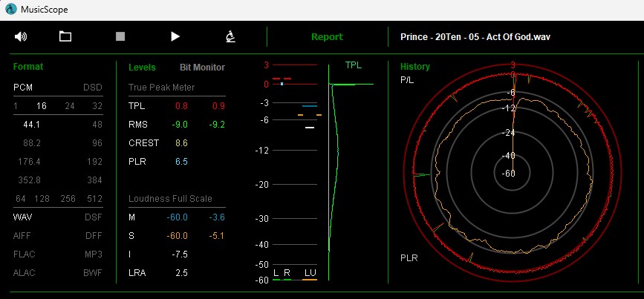Click the LU legend in level meter

point(310,273)
